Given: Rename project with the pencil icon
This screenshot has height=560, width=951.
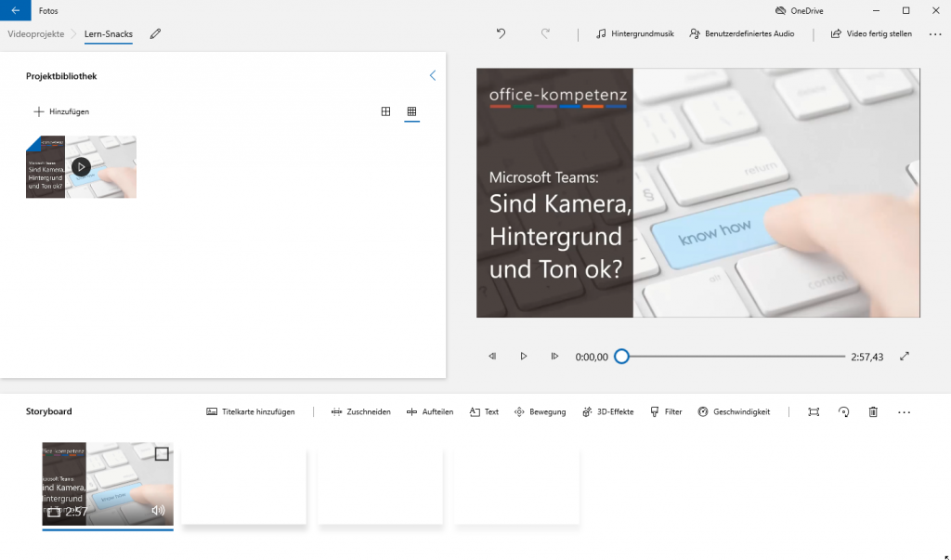Looking at the screenshot, I should [155, 34].
